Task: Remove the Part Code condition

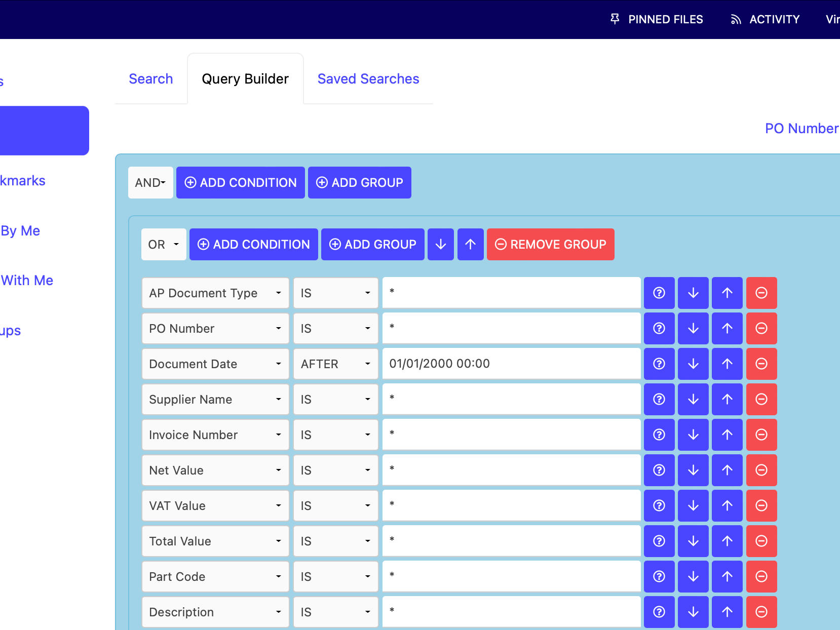Action: (761, 576)
